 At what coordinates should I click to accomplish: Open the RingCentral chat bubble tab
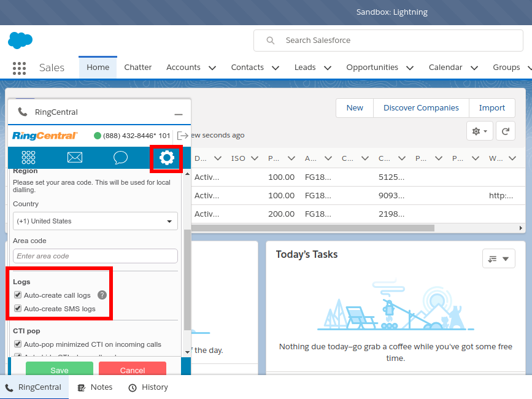click(120, 158)
